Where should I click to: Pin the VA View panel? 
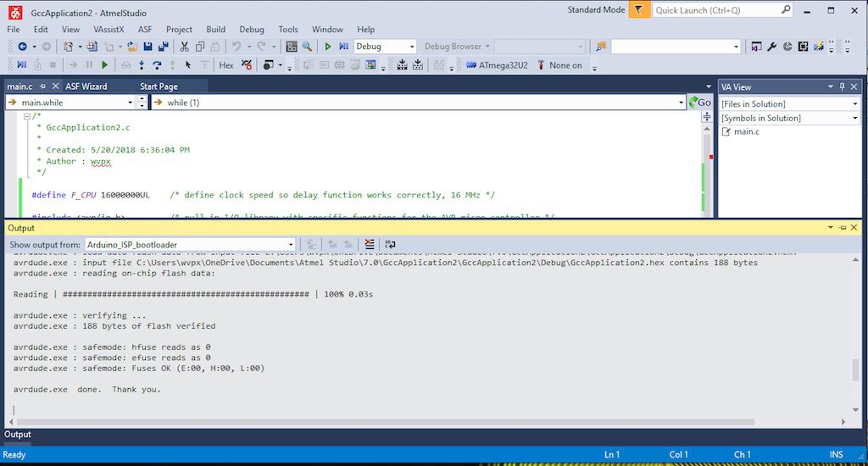pyautogui.click(x=842, y=87)
